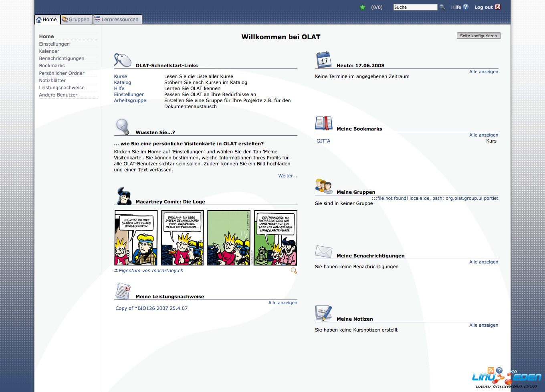Switch to the Lernressourcen tab
Viewport: 545px width, 392px height.
tap(117, 19)
